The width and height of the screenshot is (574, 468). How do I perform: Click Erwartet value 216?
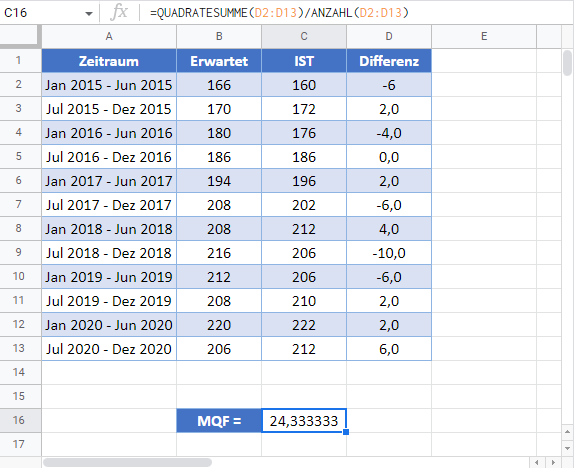pos(219,253)
